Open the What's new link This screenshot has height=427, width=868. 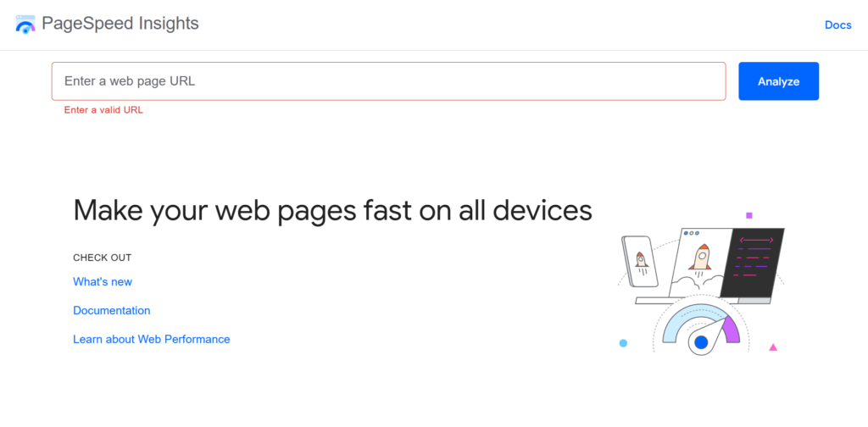coord(103,282)
